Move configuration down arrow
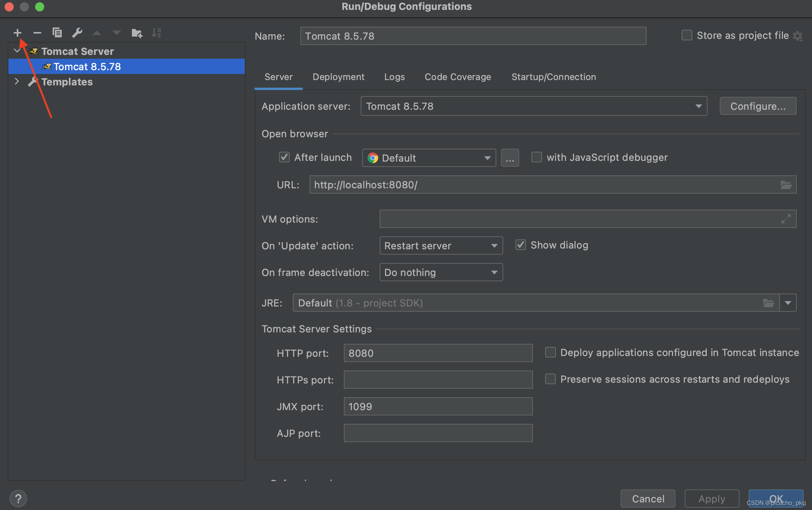This screenshot has width=812, height=510. 117,33
